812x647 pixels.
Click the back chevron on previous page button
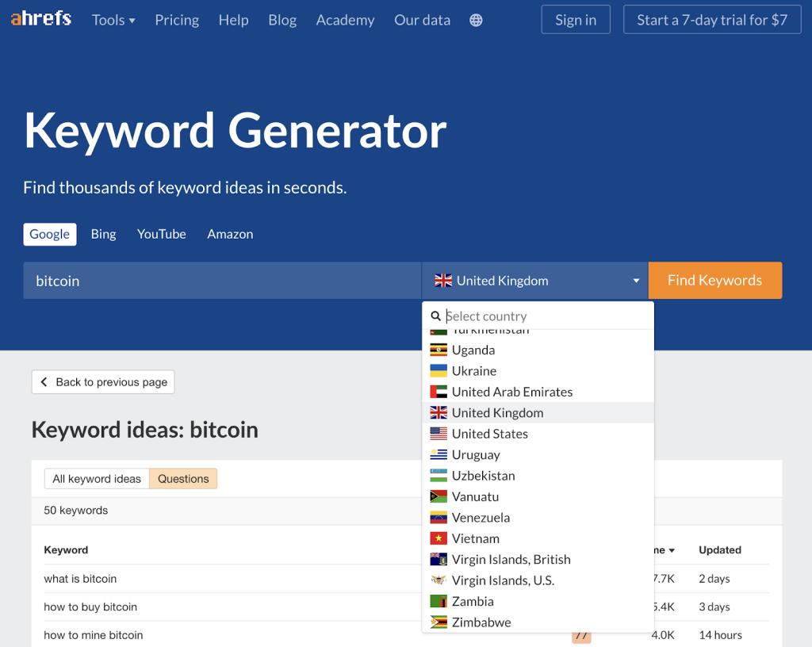(44, 381)
